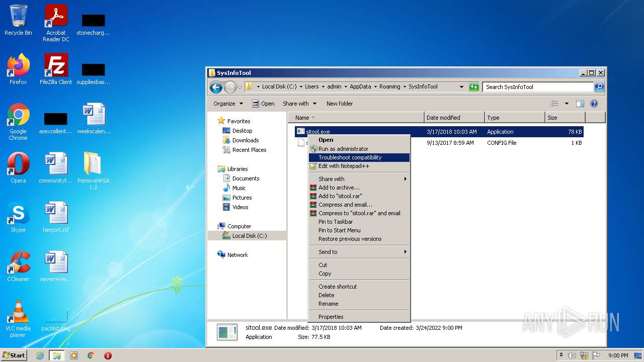The image size is (644, 362).
Task: Open Google Chrome desktop shortcut
Action: (x=18, y=121)
